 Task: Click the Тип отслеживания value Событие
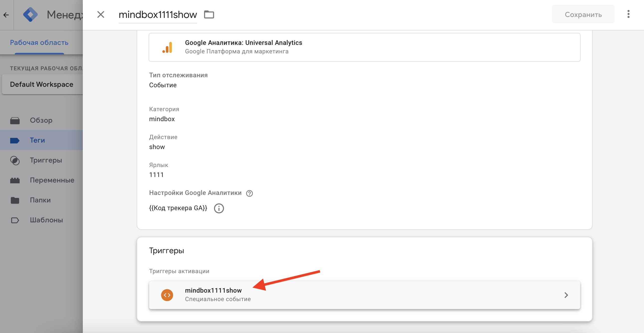click(163, 85)
